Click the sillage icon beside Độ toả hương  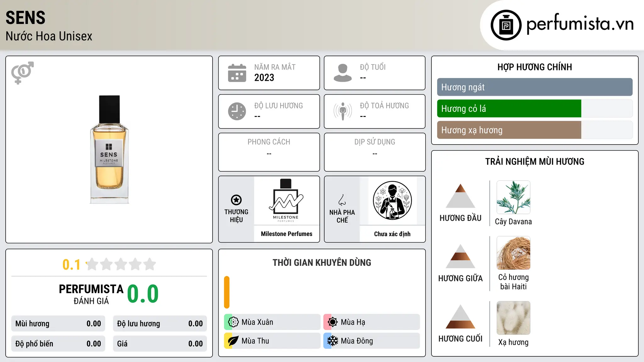pyautogui.click(x=342, y=111)
